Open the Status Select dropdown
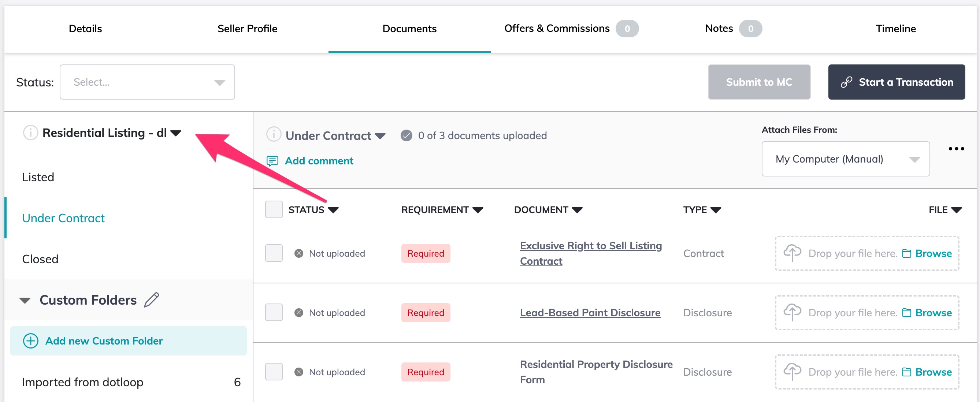980x402 pixels. (x=147, y=82)
